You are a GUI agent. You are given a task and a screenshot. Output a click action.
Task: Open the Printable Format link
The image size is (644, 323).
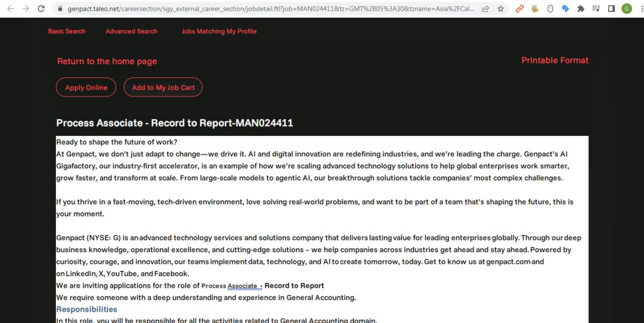point(555,60)
